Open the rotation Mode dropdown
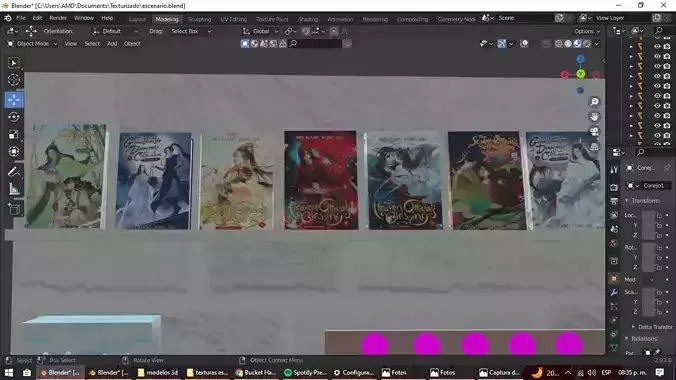The image size is (676, 380). 649,280
